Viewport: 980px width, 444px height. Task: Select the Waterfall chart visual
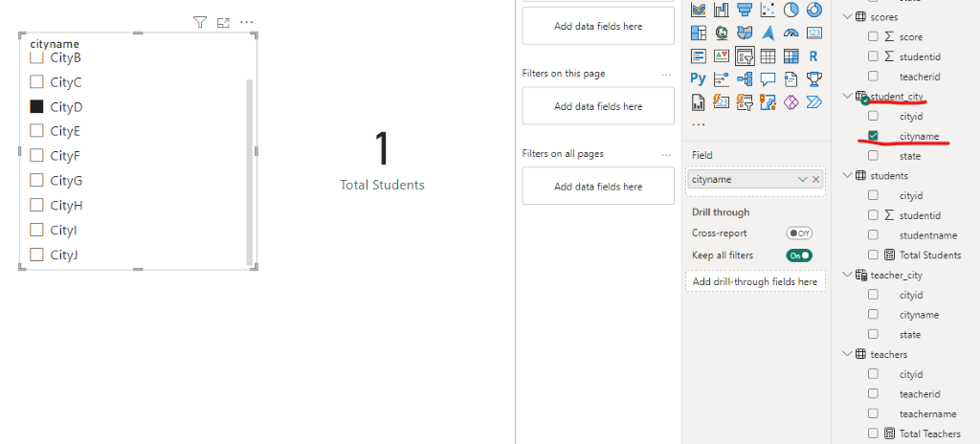pyautogui.click(x=722, y=10)
